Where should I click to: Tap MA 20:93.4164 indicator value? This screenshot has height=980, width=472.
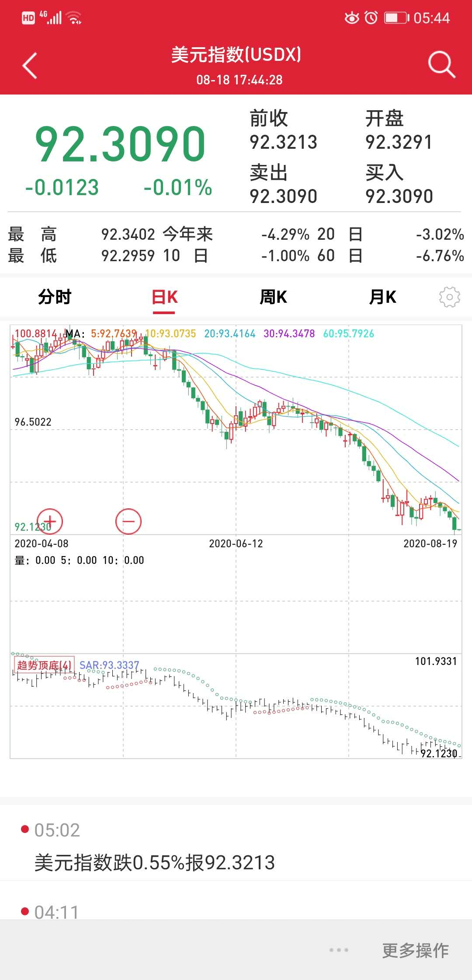pos(230,333)
